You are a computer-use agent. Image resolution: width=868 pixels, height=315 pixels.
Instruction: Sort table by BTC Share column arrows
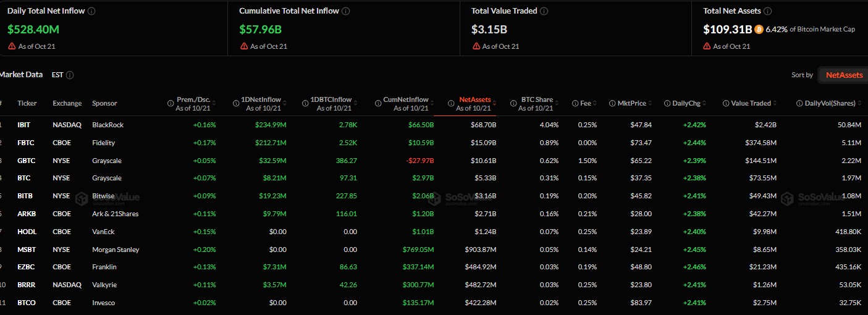tap(556, 103)
